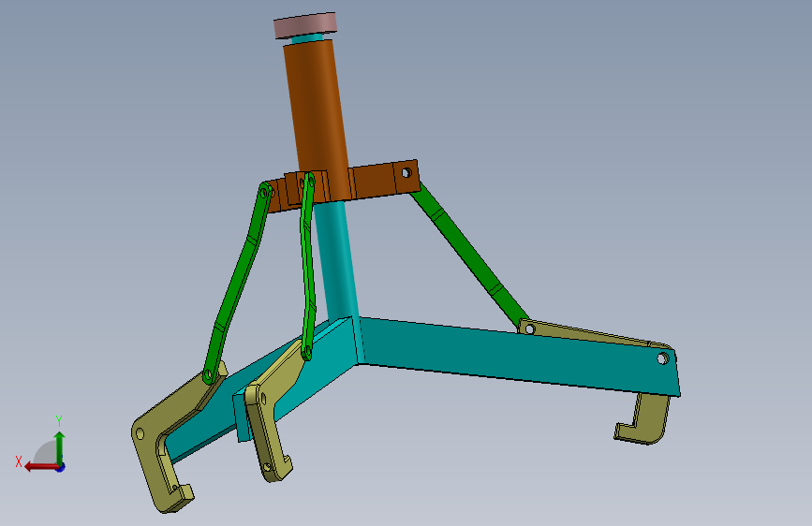Image resolution: width=812 pixels, height=526 pixels.
Task: Click the "X" axis label
Action: (x=19, y=461)
